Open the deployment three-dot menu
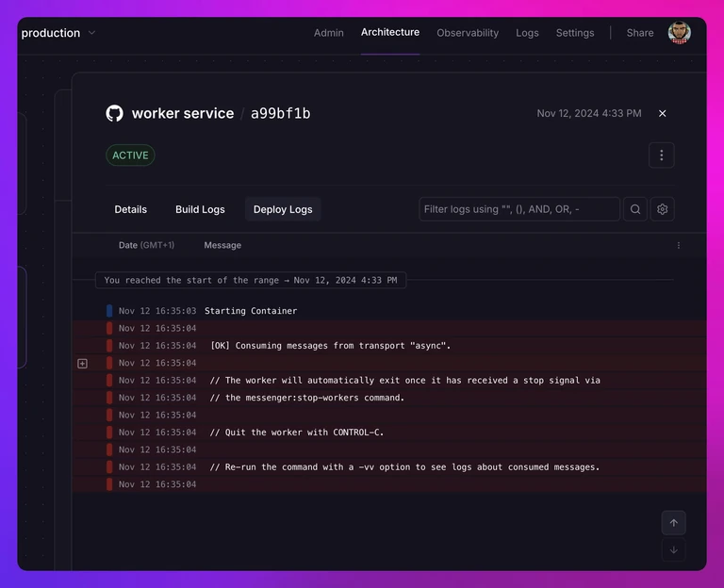The image size is (724, 588). [x=661, y=155]
